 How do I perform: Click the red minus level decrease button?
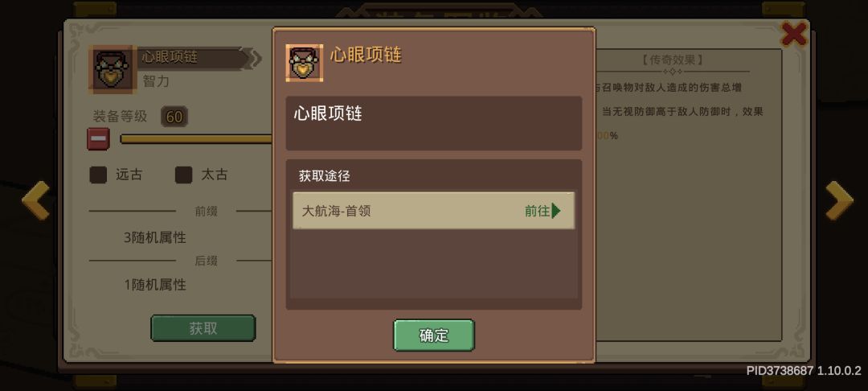click(x=99, y=139)
